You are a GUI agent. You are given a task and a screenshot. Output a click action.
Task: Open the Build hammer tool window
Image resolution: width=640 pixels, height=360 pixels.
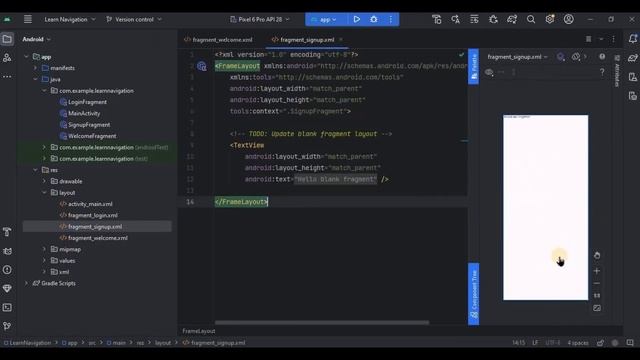(7, 232)
